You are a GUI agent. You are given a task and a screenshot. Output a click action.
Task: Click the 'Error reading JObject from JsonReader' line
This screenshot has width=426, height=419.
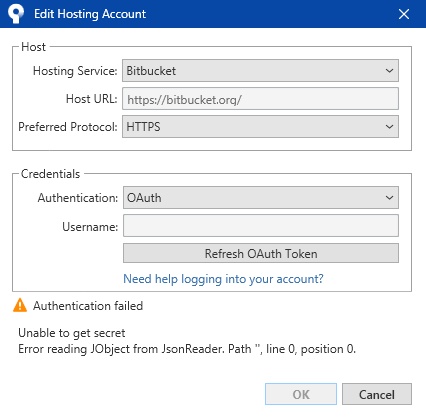tap(187, 349)
